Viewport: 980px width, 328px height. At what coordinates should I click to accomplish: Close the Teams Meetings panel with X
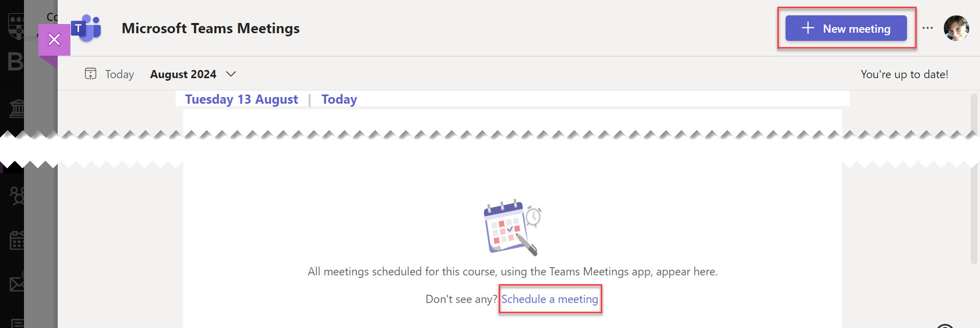click(x=54, y=39)
